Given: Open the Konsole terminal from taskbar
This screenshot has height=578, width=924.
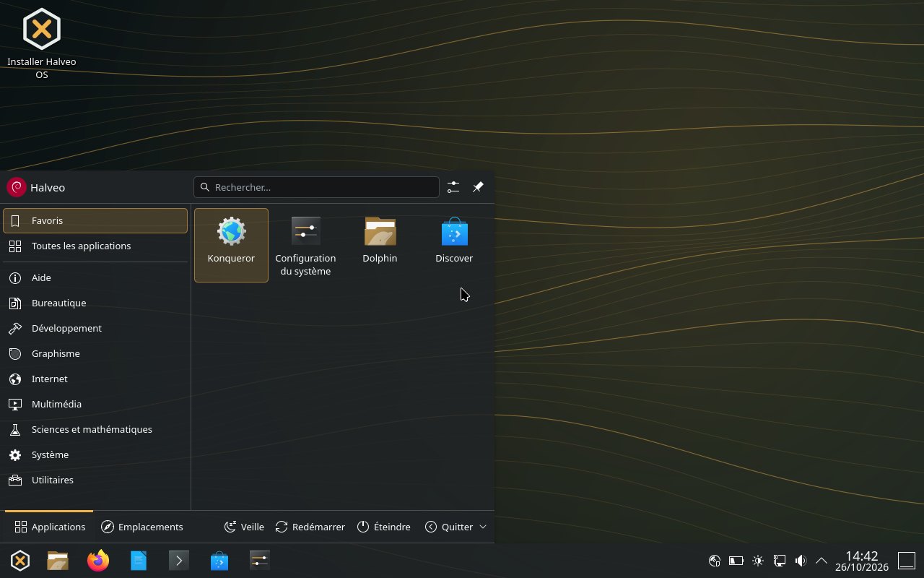Looking at the screenshot, I should coord(179,561).
